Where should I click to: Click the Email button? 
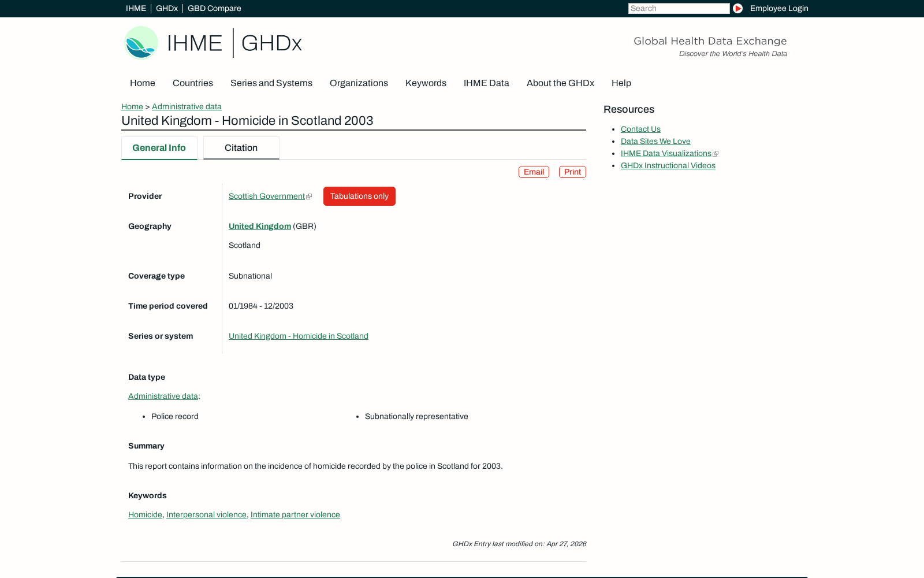point(534,172)
